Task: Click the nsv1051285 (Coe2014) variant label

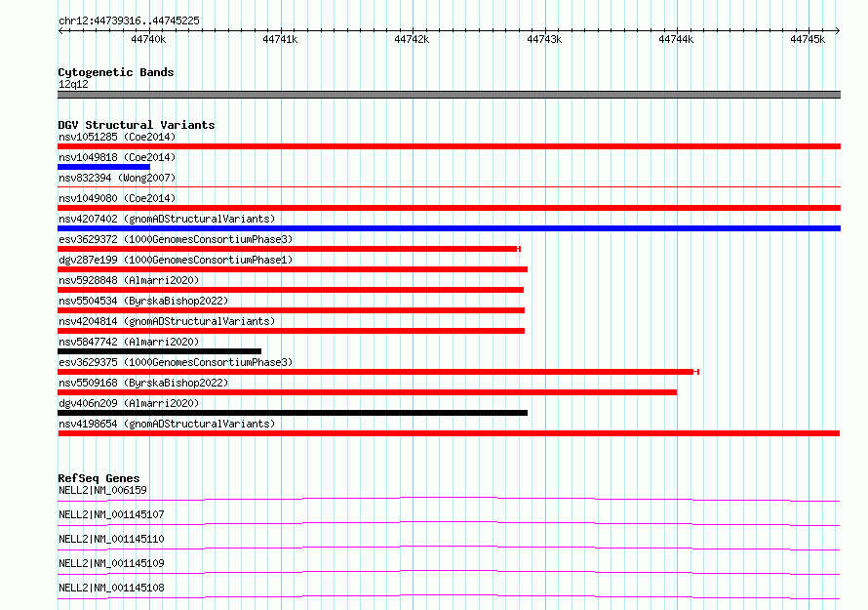Action: point(117,137)
